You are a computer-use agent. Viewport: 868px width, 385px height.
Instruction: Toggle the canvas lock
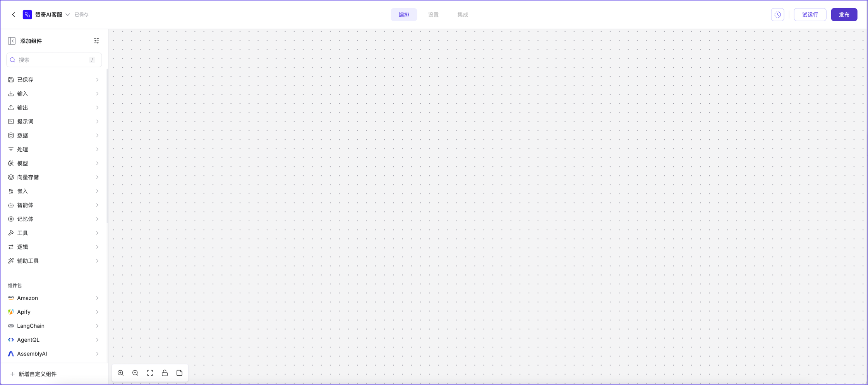pos(165,373)
